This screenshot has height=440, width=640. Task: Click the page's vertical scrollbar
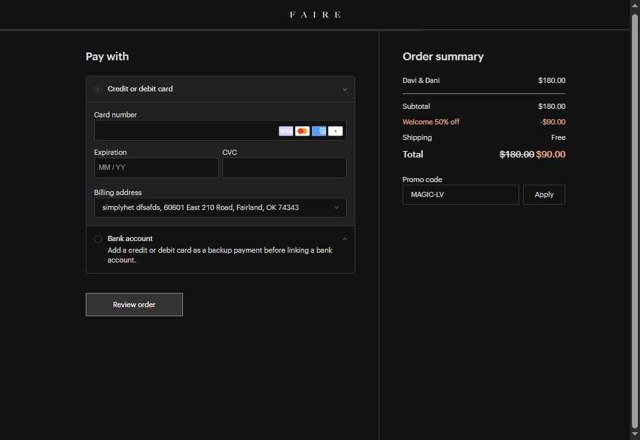(x=634, y=200)
